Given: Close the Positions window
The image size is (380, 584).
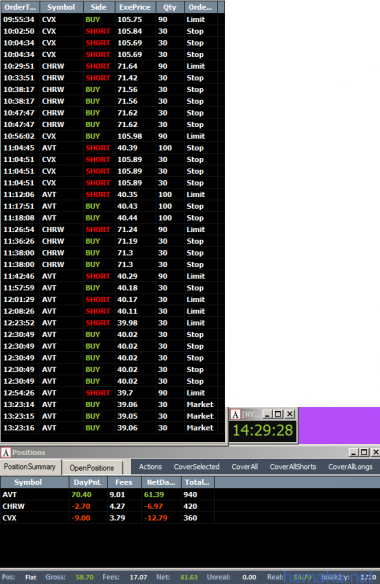Looking at the screenshot, I should 376,452.
